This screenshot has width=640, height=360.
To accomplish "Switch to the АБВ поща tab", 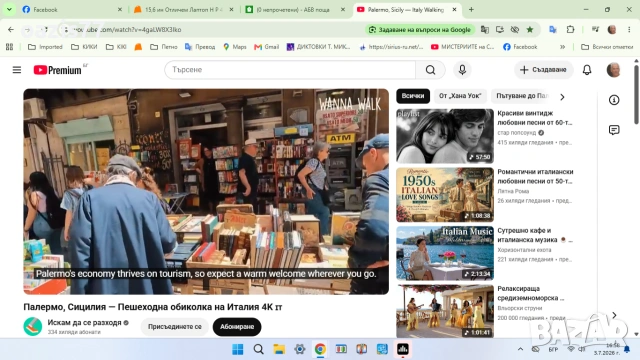I will (x=295, y=9).
